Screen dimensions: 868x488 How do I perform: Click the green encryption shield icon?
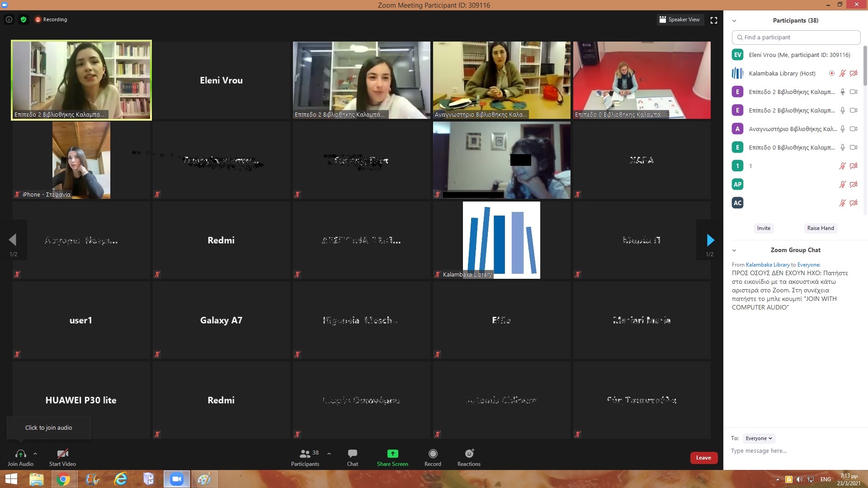click(x=24, y=19)
